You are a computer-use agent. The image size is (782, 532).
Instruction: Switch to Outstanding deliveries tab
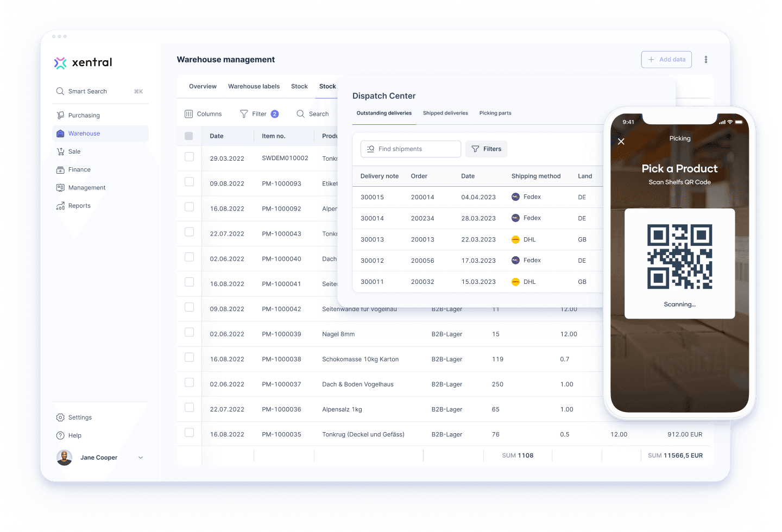pos(384,113)
